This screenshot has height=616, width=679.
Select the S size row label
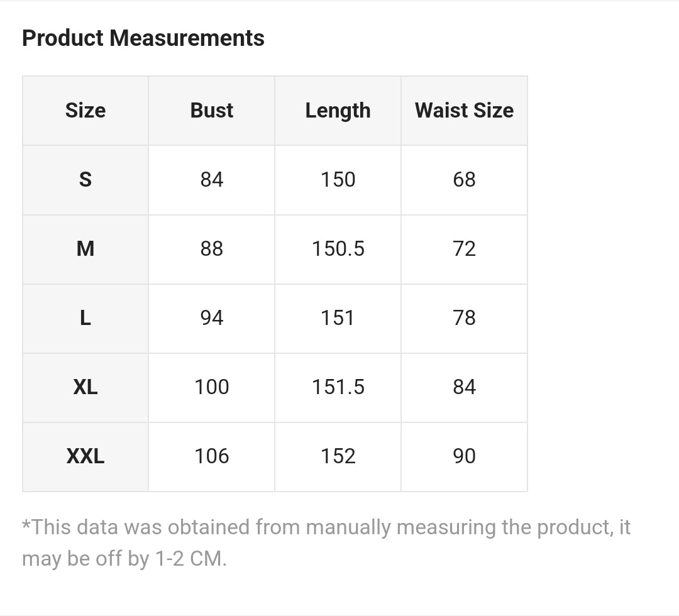[x=86, y=180]
